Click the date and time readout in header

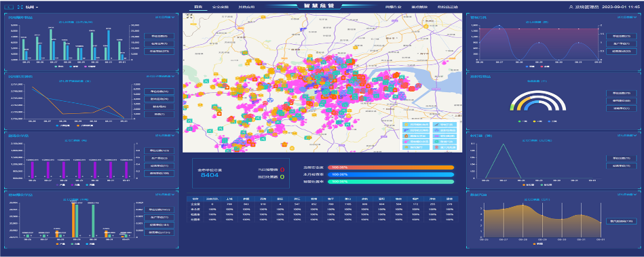[x=621, y=7]
